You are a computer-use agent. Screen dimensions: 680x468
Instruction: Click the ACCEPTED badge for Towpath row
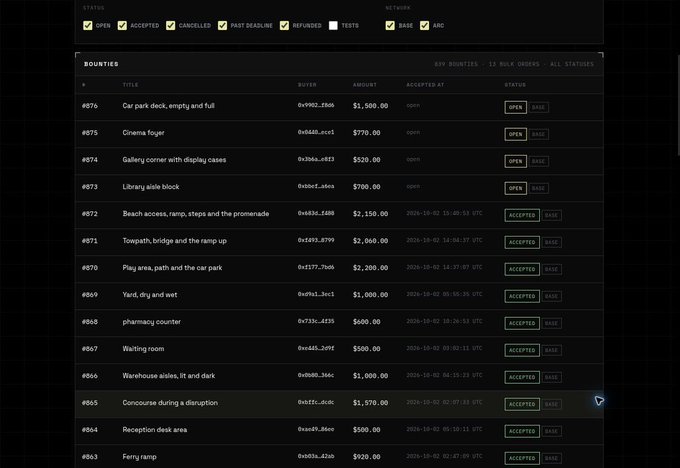click(522, 242)
